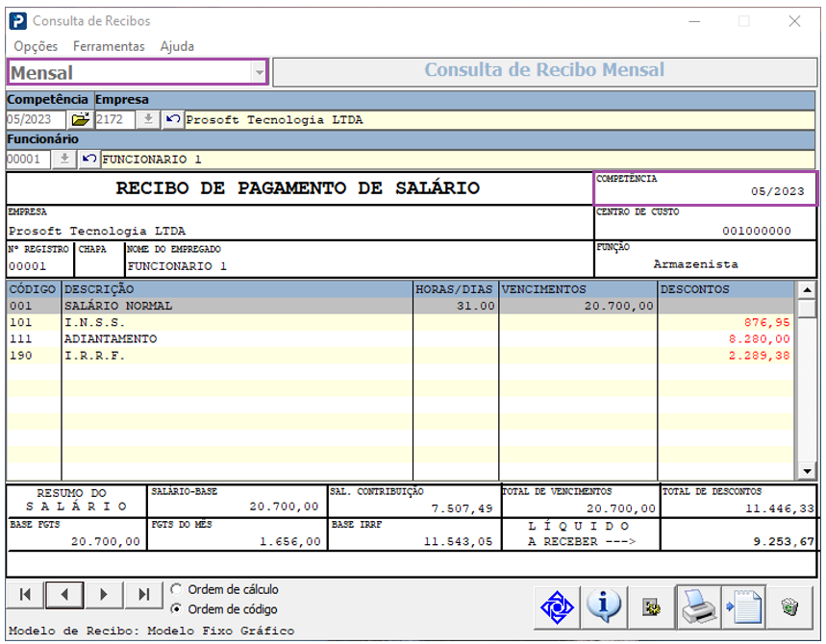Click the Nº Registro value 00001
The width and height of the screenshot is (826, 644).
[27, 266]
